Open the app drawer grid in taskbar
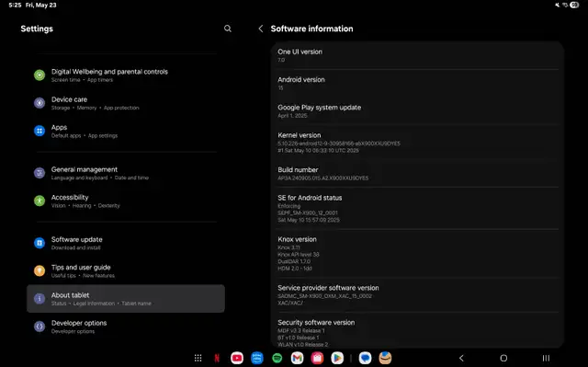The image size is (588, 367). pyautogui.click(x=198, y=358)
